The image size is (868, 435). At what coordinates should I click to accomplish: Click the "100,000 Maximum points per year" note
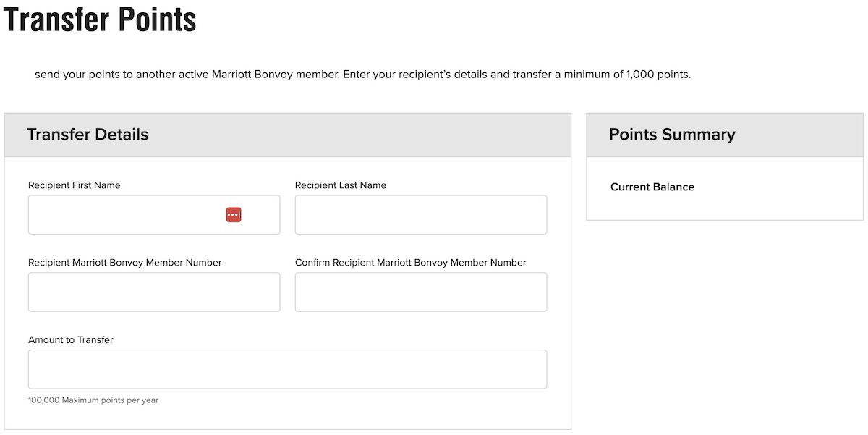[93, 400]
